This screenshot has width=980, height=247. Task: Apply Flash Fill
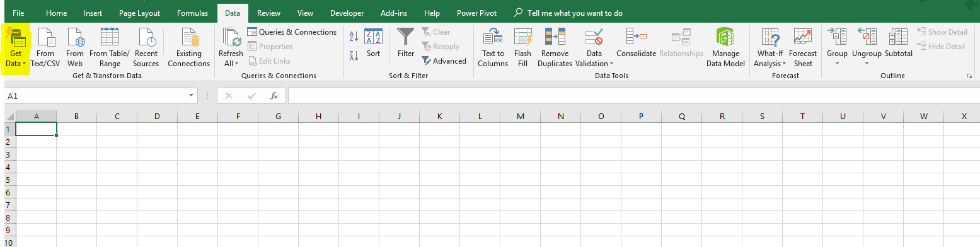(x=522, y=48)
